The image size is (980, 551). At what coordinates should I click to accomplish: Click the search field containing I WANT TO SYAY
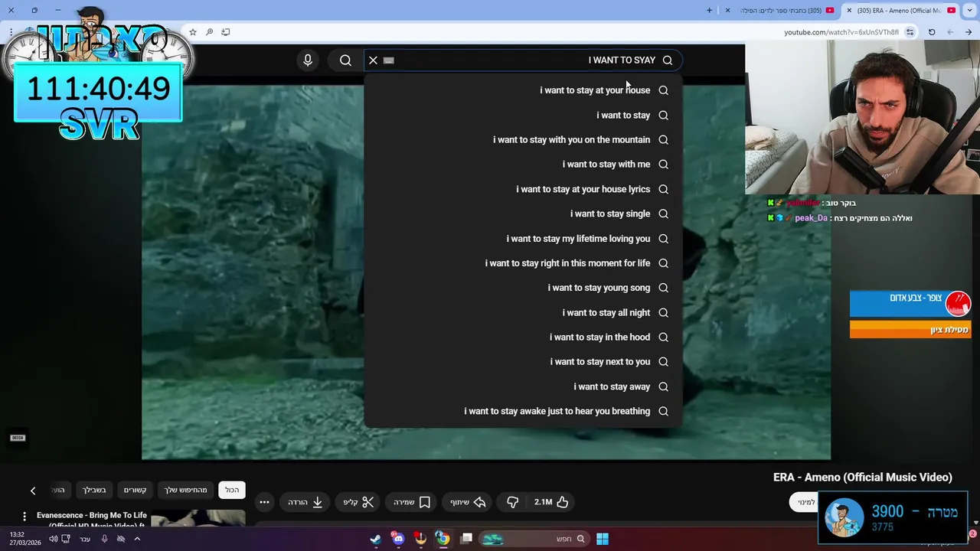(523, 60)
